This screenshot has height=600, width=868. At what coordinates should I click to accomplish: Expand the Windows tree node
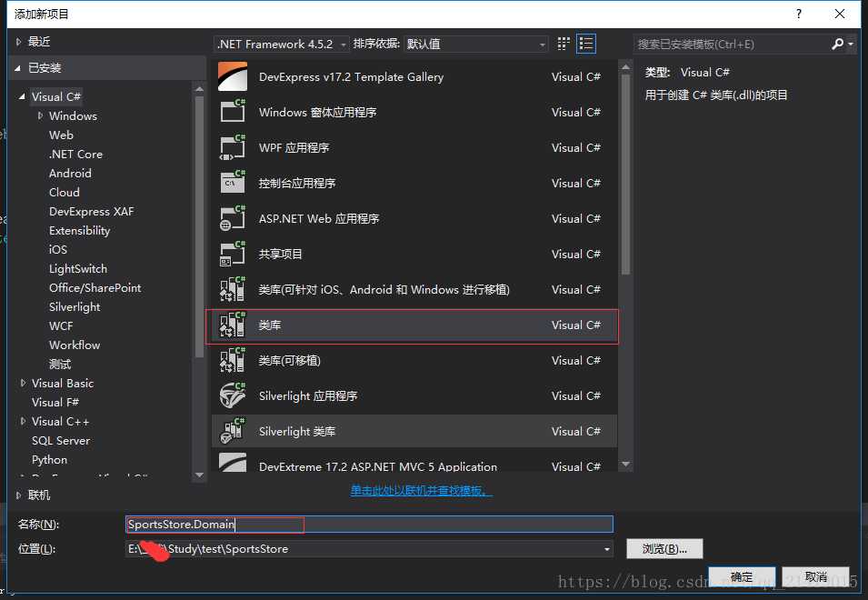[40, 115]
